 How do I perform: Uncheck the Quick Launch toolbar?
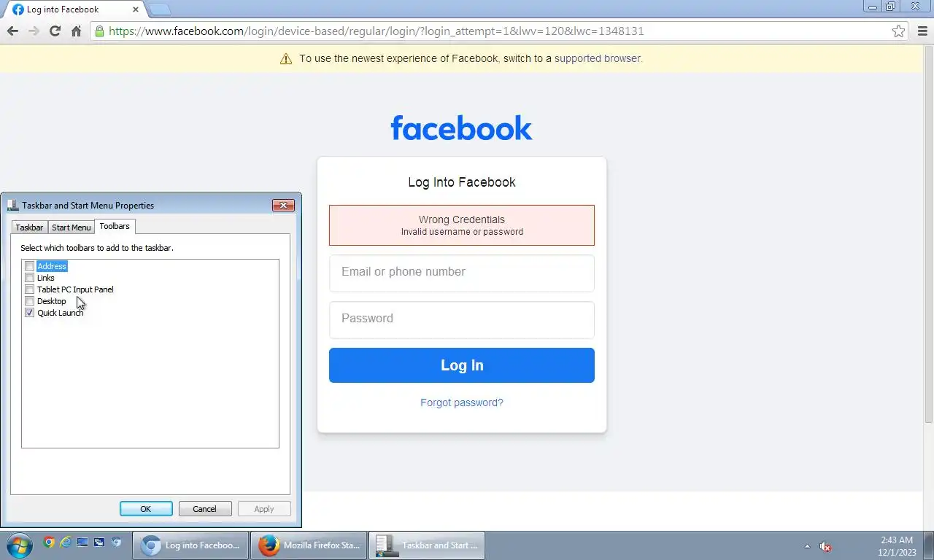click(x=29, y=313)
